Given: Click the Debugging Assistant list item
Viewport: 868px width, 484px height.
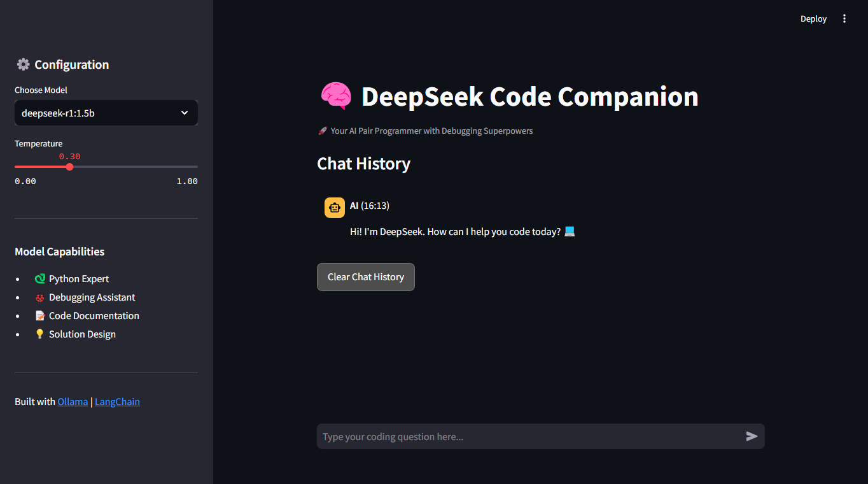Looking at the screenshot, I should point(85,297).
